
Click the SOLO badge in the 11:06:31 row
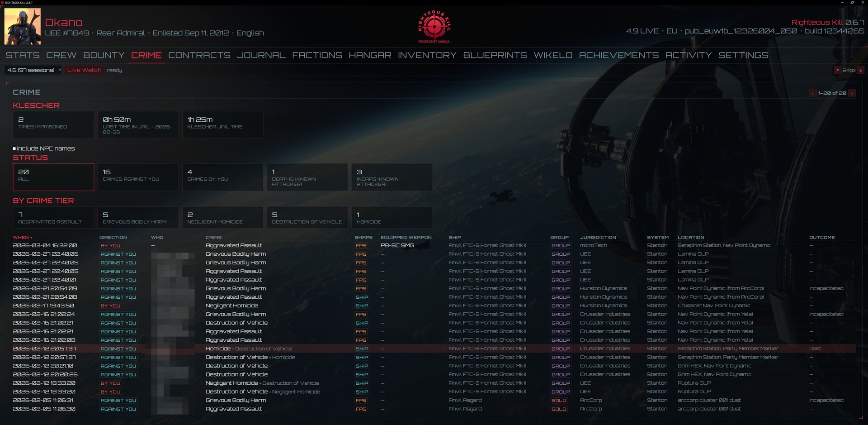click(x=559, y=401)
